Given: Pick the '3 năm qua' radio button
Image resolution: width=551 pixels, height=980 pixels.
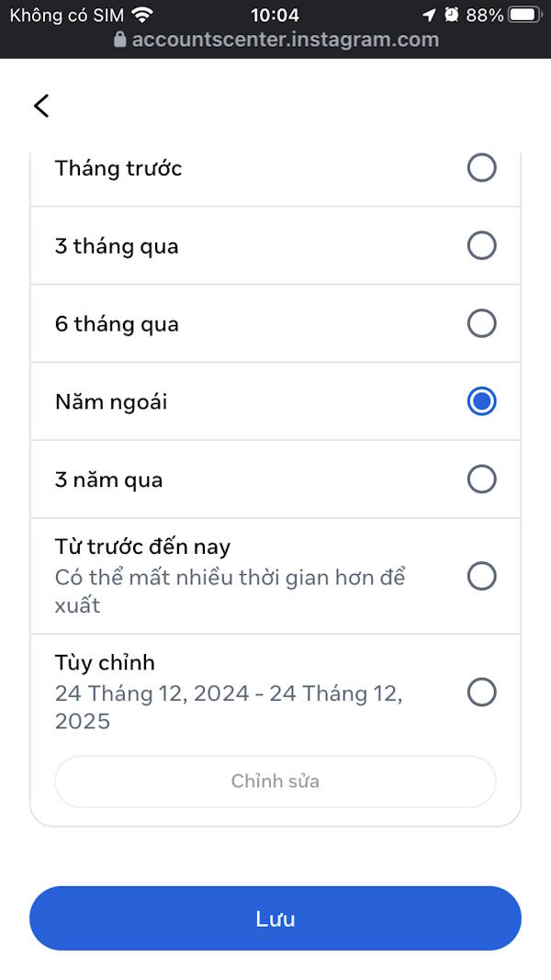Looking at the screenshot, I should pos(481,479).
